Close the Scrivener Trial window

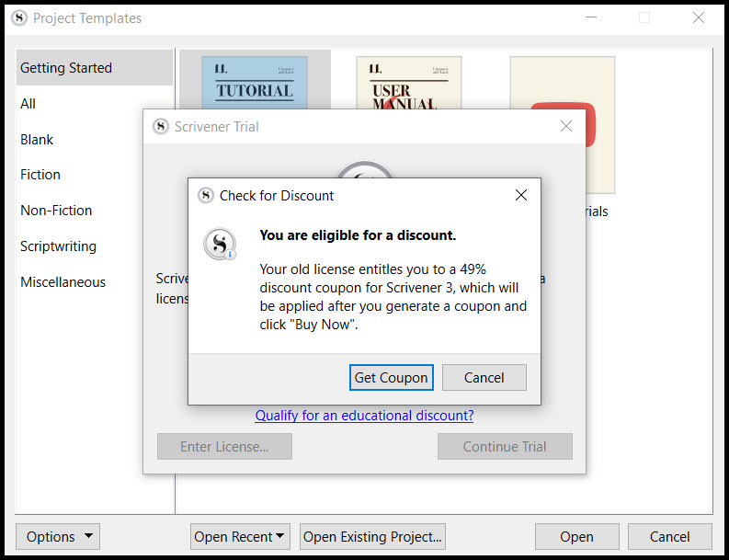565,126
